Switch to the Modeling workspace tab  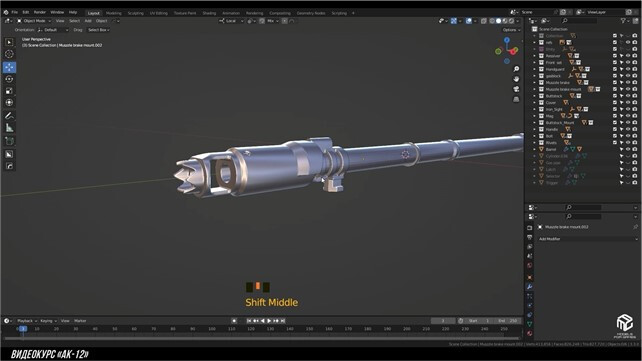113,13
